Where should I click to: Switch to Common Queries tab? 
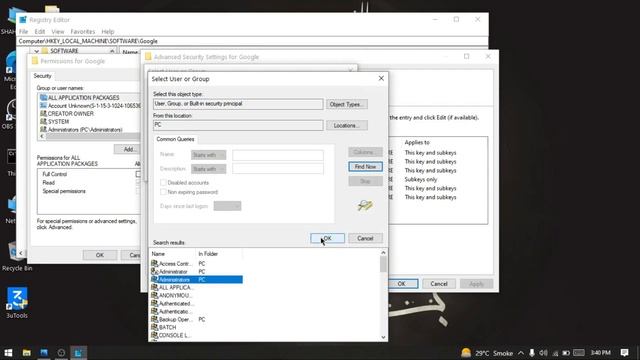(175, 139)
